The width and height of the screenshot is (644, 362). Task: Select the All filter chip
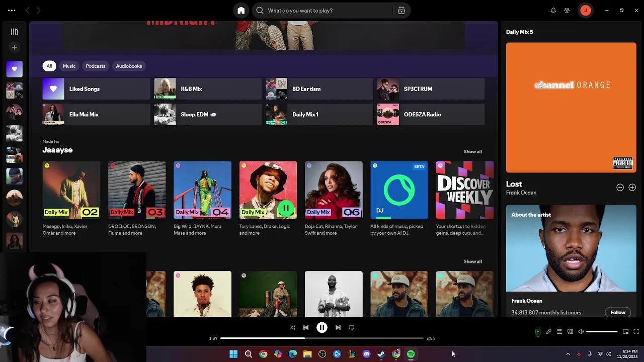click(x=49, y=66)
